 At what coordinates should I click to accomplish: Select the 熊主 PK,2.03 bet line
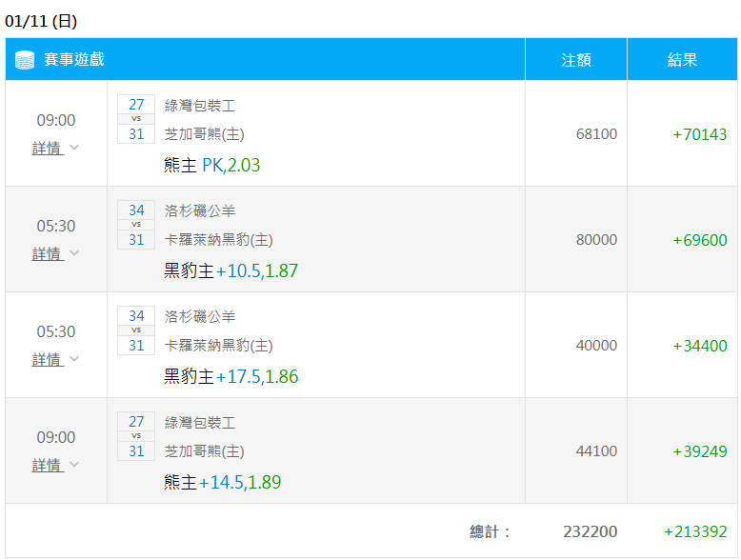[211, 166]
